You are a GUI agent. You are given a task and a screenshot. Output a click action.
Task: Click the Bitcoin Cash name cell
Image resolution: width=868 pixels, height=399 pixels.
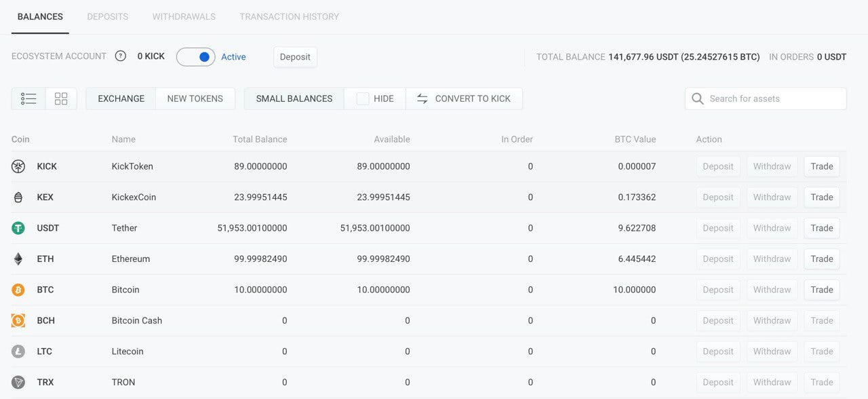[137, 320]
